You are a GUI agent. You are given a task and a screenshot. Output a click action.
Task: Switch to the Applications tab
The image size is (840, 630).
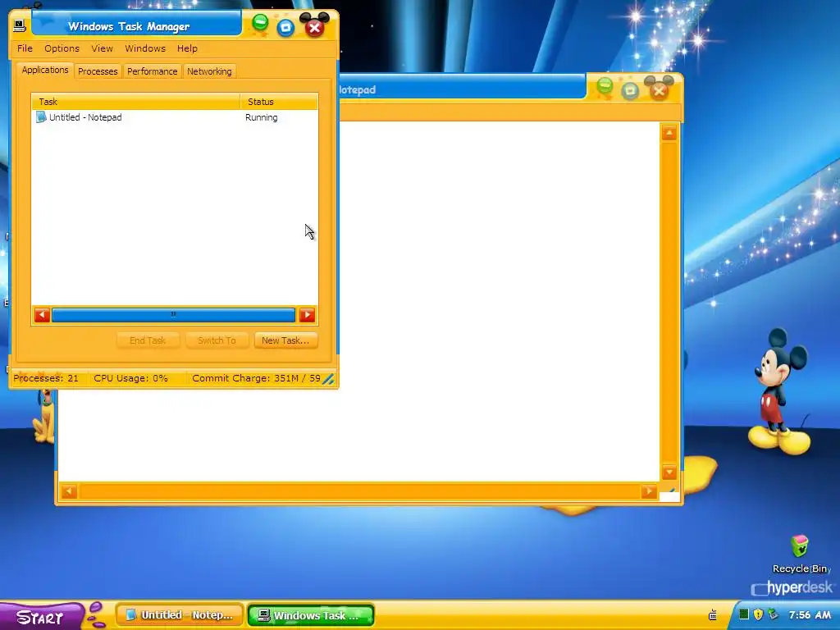coord(45,71)
